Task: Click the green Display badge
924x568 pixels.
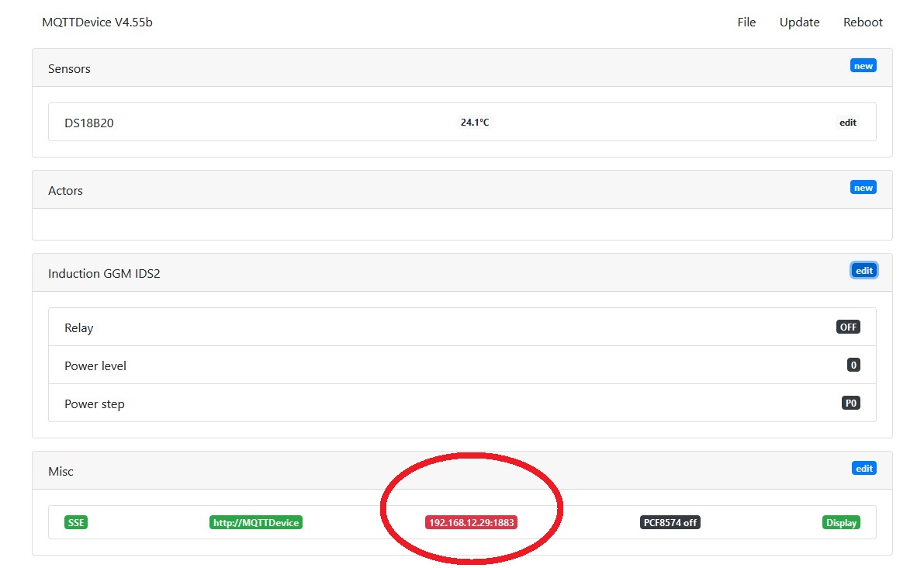Action: (841, 523)
